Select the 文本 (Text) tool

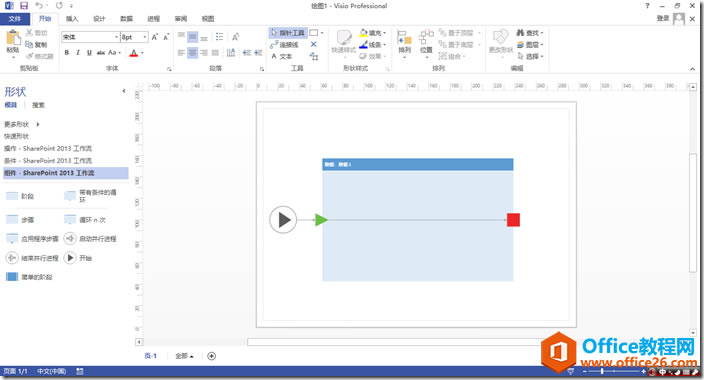click(x=282, y=56)
